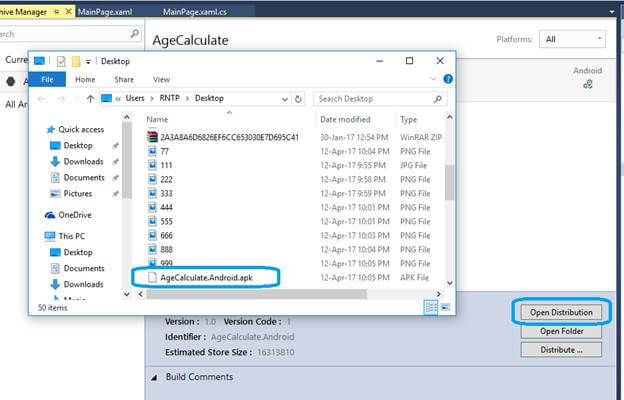Screen dimensions: 624x400
Task: Open the Platforms dropdown set to All
Action: 572,39
